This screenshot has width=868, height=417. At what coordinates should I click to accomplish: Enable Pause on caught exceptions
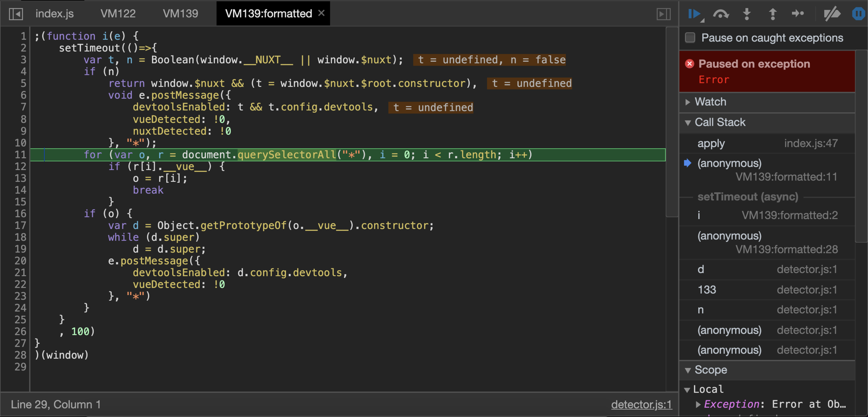690,37
